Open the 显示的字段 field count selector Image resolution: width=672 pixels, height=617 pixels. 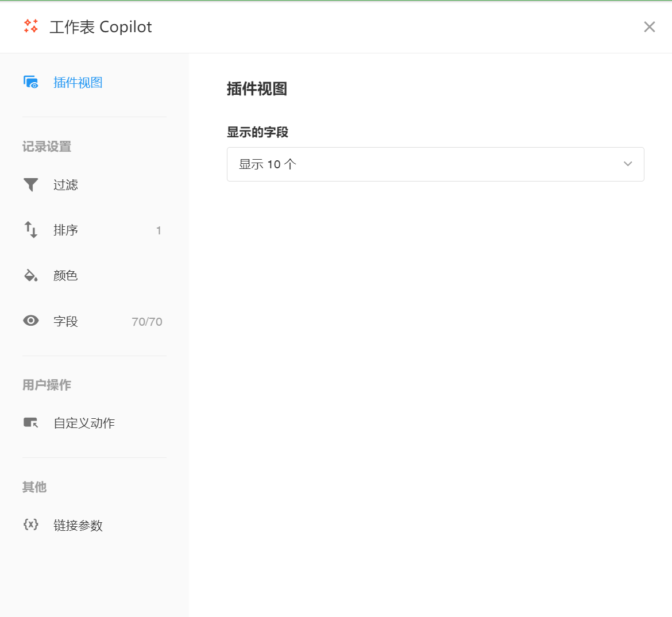tap(435, 164)
